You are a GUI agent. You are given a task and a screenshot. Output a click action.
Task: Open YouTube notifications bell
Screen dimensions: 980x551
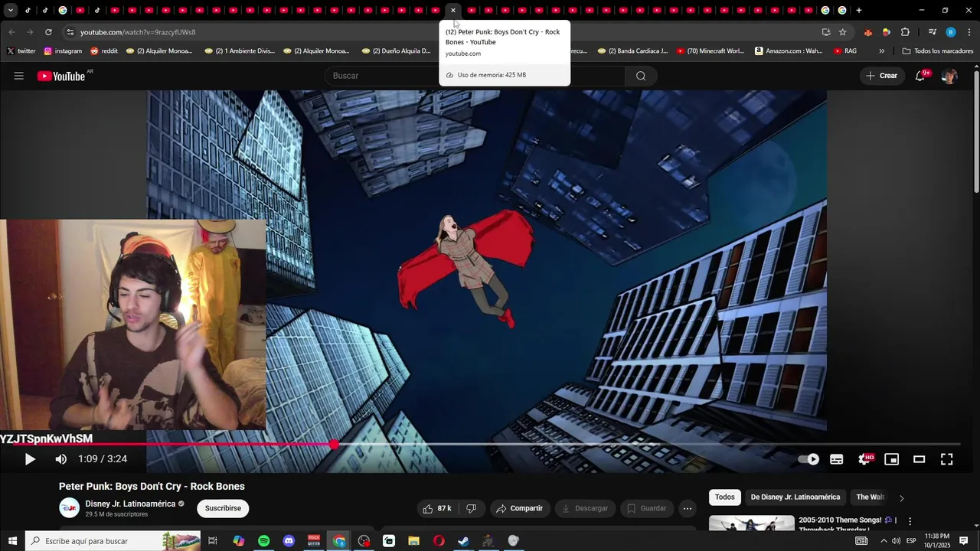(921, 76)
